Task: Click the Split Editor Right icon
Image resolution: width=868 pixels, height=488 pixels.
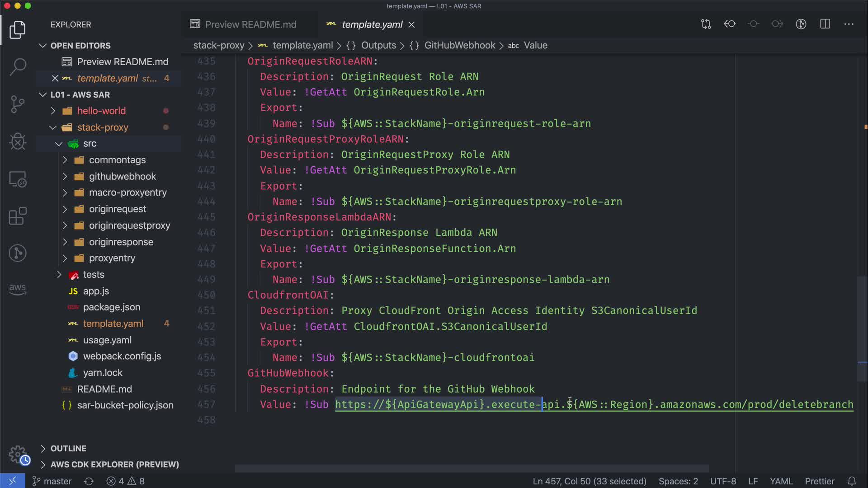Action: tap(825, 24)
